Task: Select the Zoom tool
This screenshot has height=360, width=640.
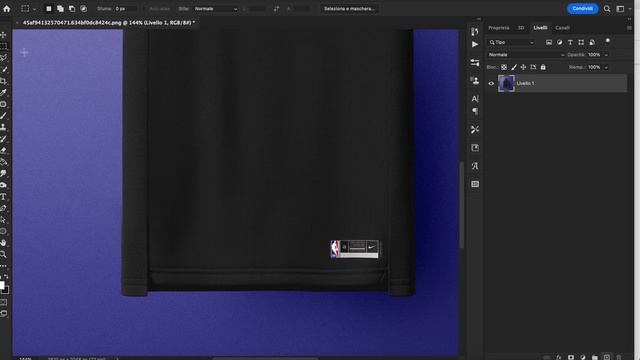Action: click(x=4, y=254)
